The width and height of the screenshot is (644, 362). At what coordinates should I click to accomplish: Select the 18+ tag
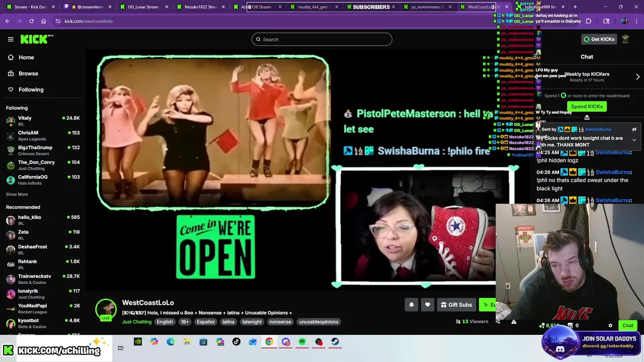coord(185,322)
